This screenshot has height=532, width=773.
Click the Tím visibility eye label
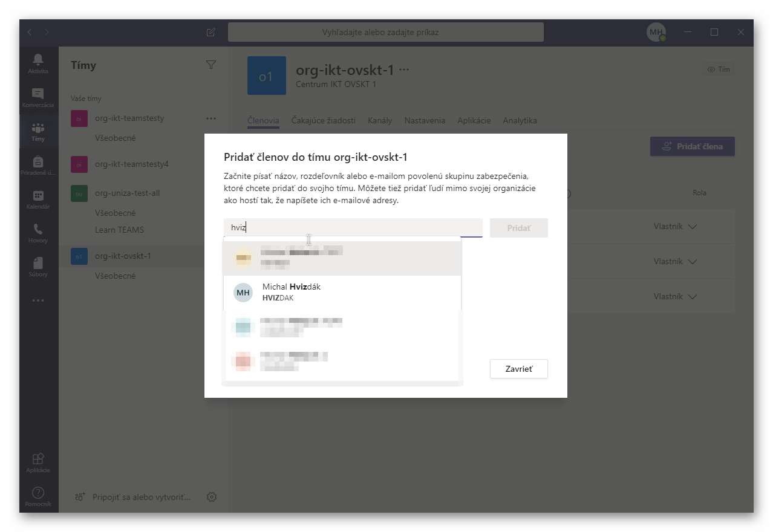pyautogui.click(x=719, y=70)
